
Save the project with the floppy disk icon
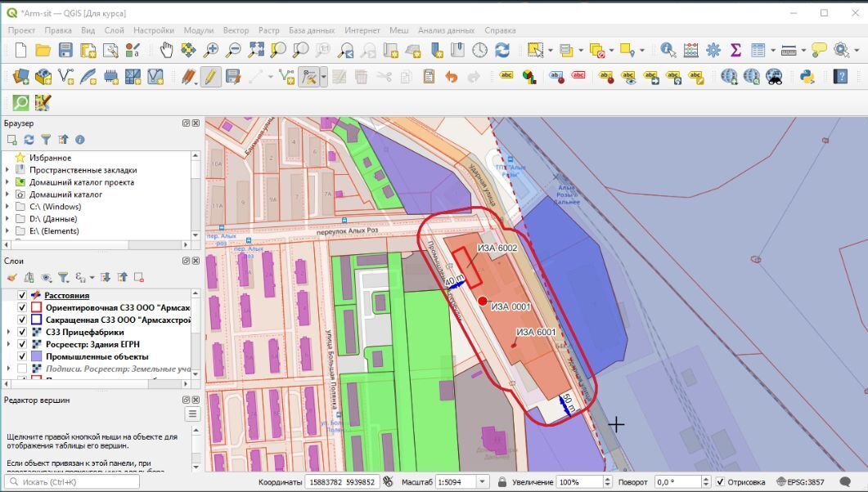pos(65,50)
